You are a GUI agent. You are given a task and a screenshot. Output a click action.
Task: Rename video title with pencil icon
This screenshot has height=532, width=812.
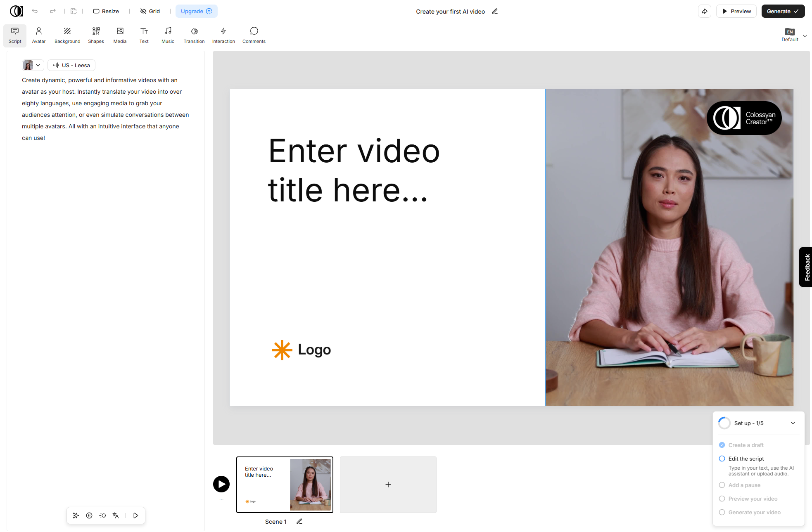click(495, 11)
